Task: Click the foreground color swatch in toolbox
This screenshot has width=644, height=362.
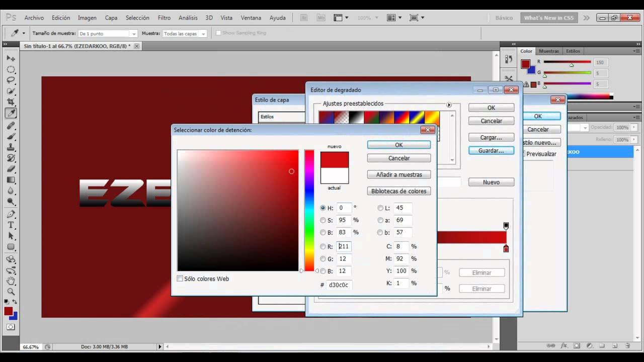Action: point(9,311)
